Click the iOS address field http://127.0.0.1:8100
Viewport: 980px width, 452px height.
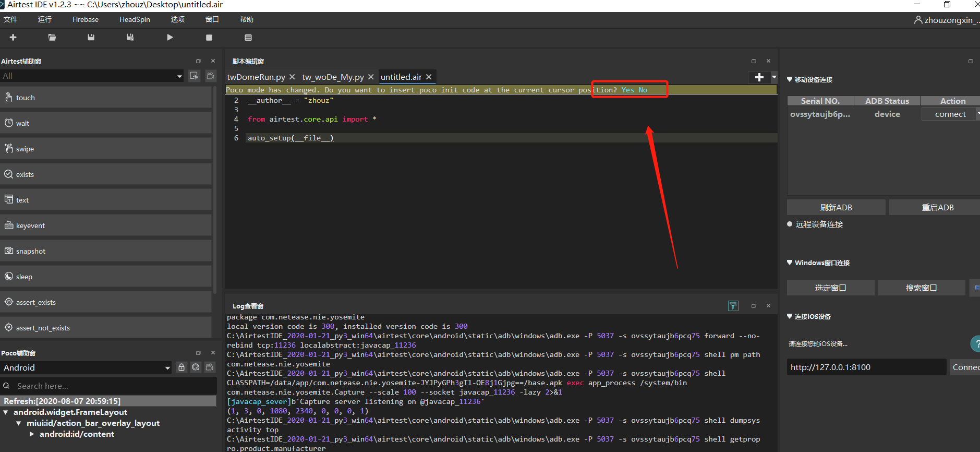(x=866, y=367)
